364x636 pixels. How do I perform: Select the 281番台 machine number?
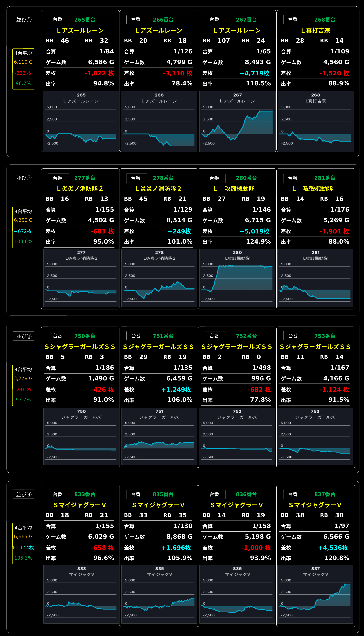click(x=325, y=178)
